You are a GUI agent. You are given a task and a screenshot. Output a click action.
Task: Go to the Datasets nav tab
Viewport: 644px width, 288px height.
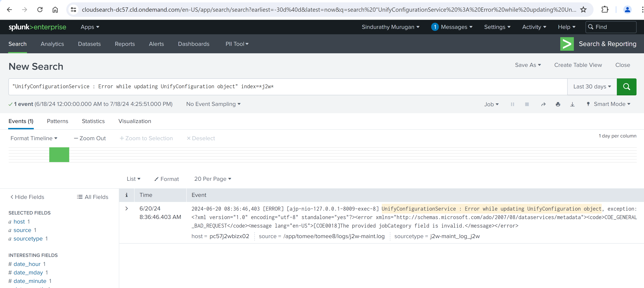click(89, 44)
